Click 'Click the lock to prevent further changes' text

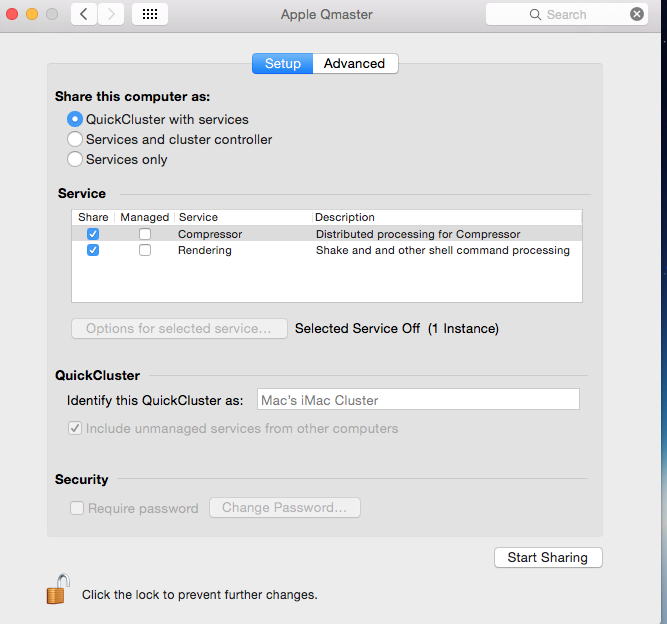coord(200,595)
